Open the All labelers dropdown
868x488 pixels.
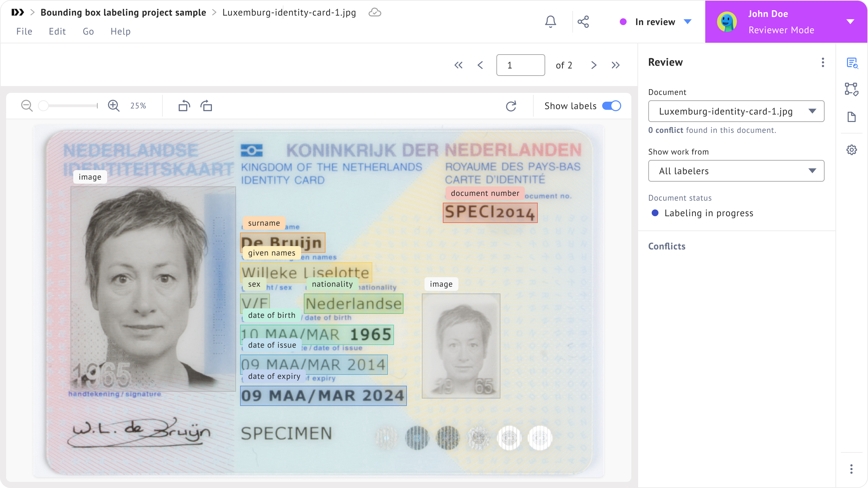(736, 171)
